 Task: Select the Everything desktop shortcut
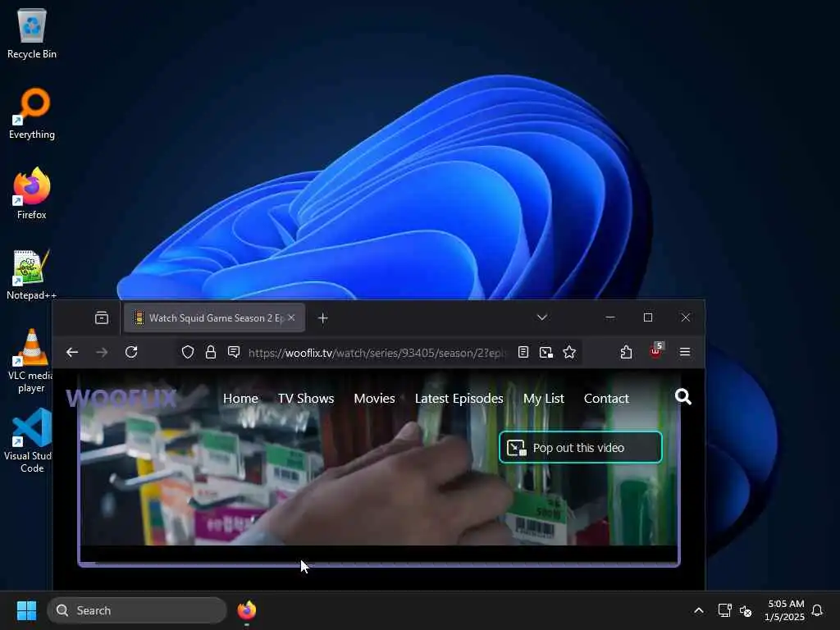(x=32, y=113)
